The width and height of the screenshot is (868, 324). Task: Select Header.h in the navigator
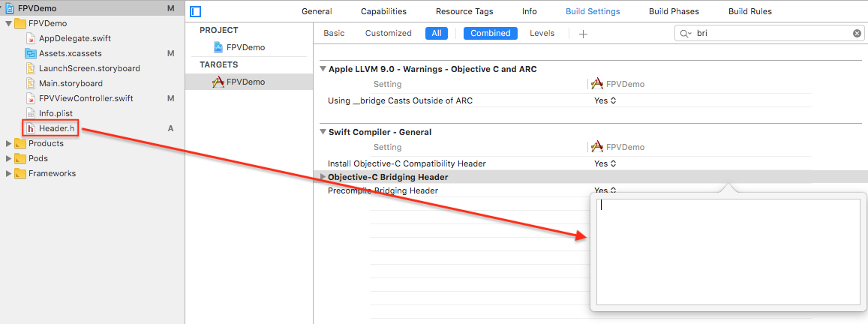[56, 128]
